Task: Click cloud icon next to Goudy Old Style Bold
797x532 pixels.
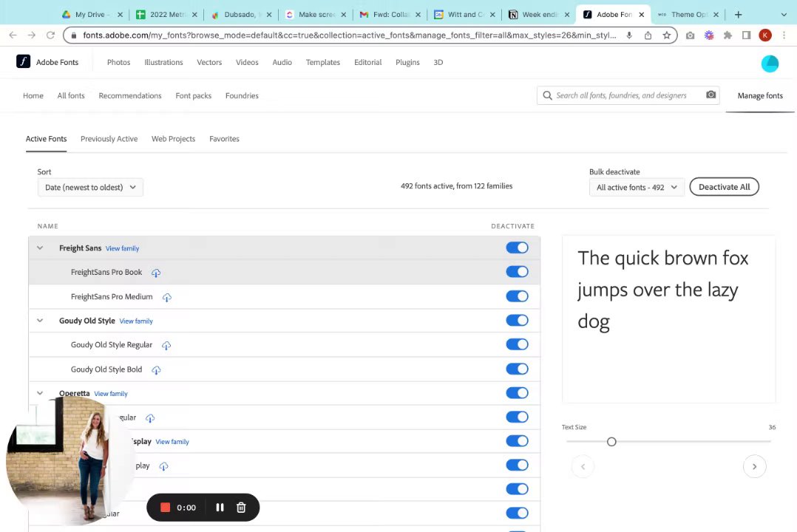Action: tap(156, 370)
